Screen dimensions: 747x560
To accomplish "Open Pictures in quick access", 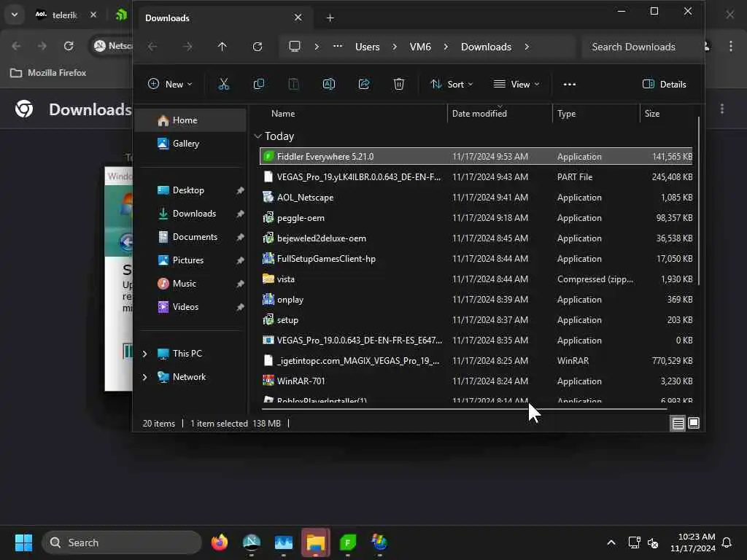I will click(x=191, y=260).
